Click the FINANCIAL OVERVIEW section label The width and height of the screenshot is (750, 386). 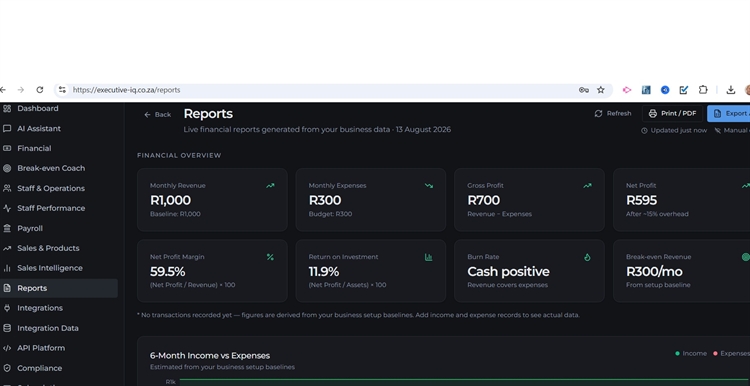179,155
